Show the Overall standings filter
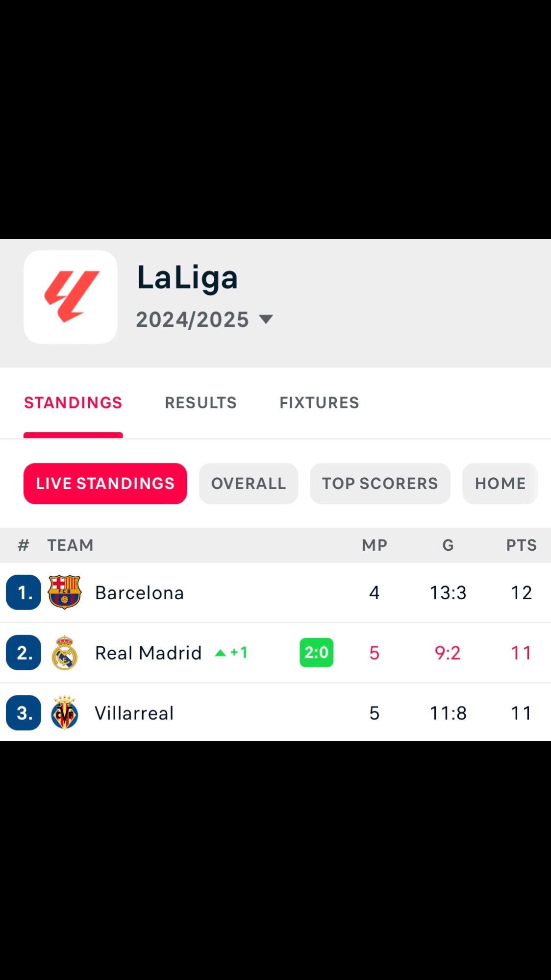 click(x=248, y=484)
